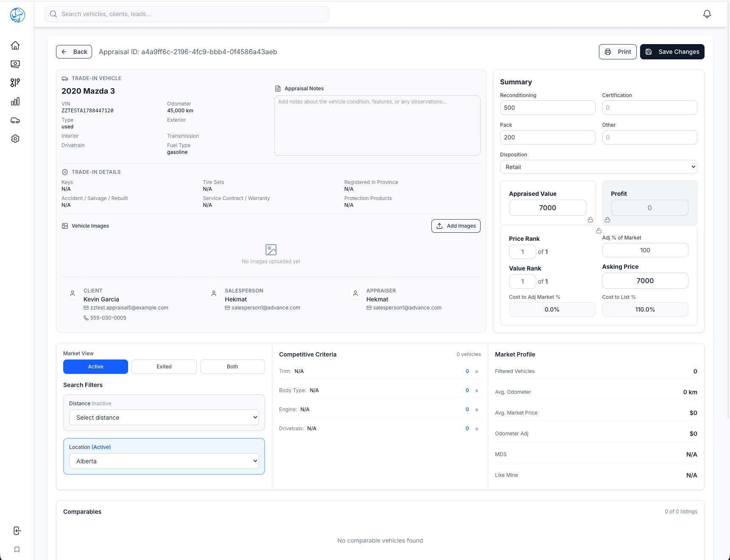Click the Adj % of Market field
This screenshot has height=560, width=730.
click(645, 250)
